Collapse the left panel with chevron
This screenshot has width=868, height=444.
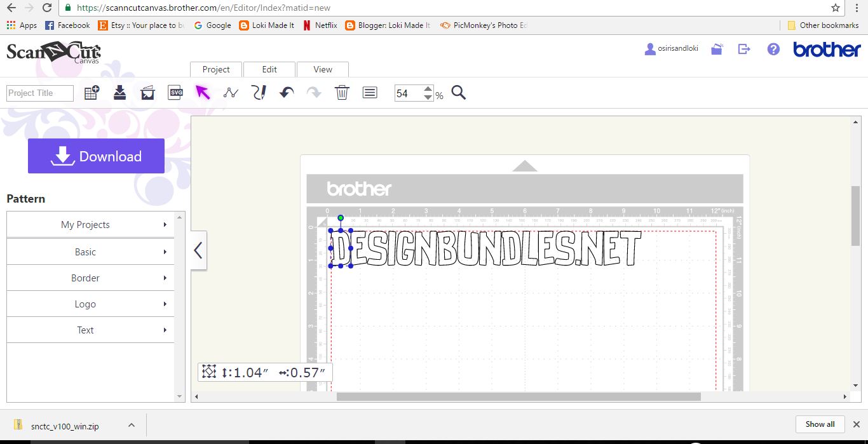(198, 250)
